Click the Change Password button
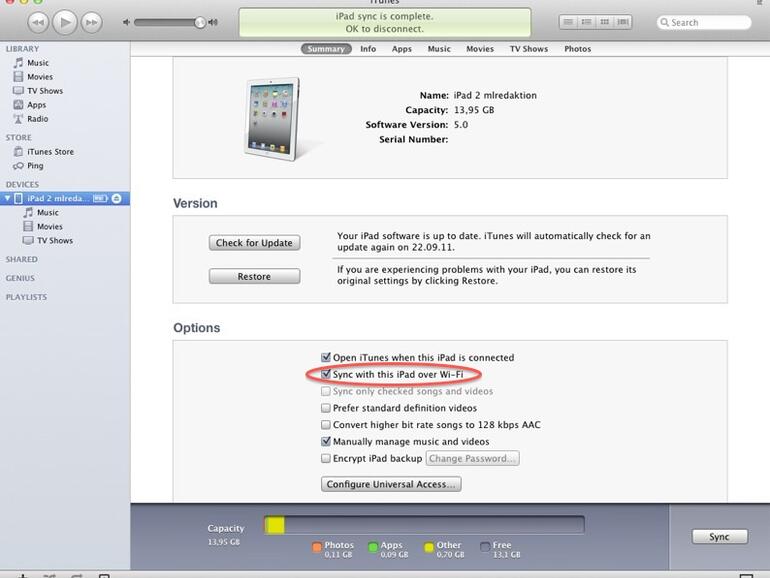The height and width of the screenshot is (578, 770). [x=472, y=459]
